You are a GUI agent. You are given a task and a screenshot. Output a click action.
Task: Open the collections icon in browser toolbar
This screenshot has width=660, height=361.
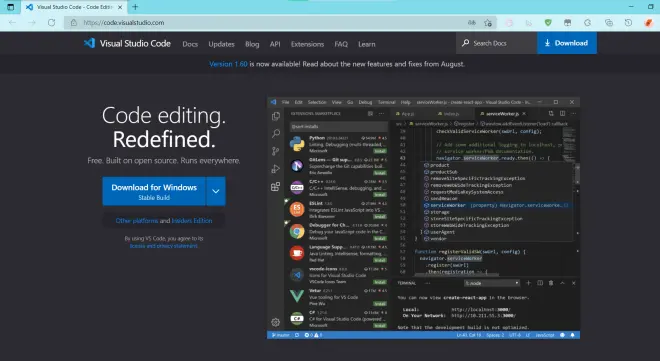(x=609, y=23)
